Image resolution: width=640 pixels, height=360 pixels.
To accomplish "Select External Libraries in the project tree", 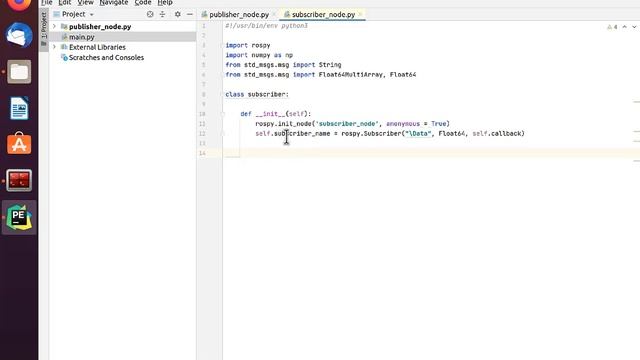I will coord(97,47).
